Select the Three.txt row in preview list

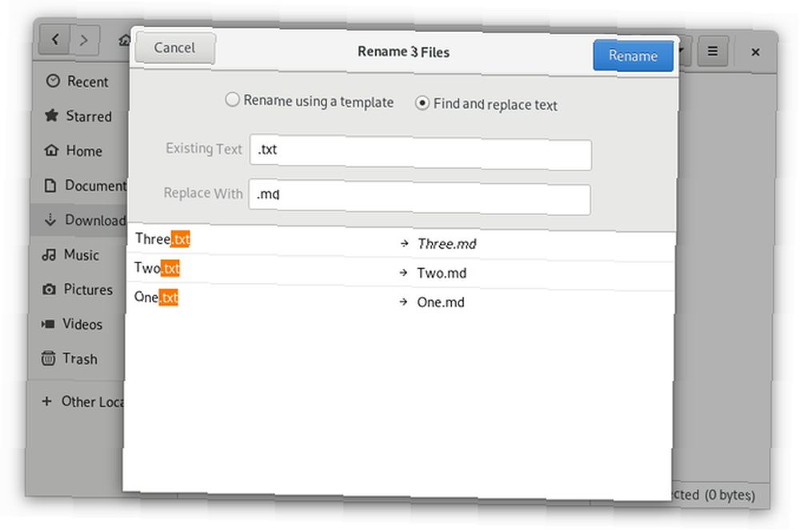click(x=401, y=241)
